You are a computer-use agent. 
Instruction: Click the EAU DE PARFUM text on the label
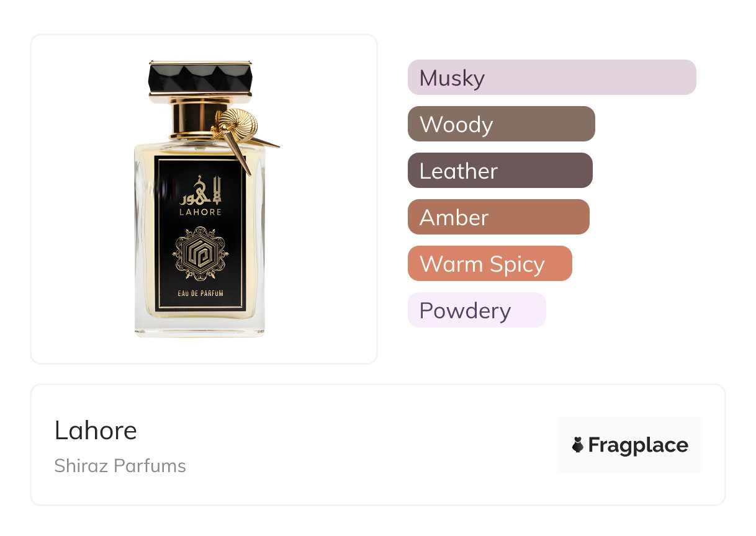200,293
